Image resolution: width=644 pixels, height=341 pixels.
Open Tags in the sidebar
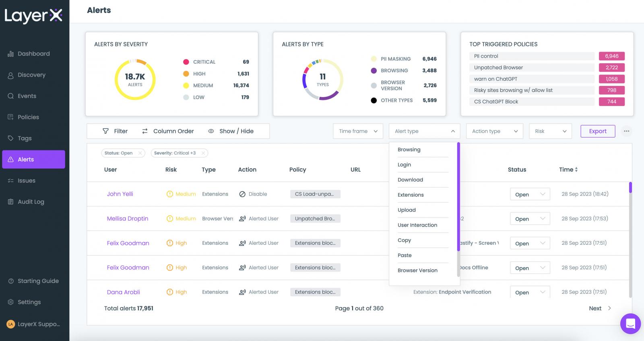click(x=20, y=138)
